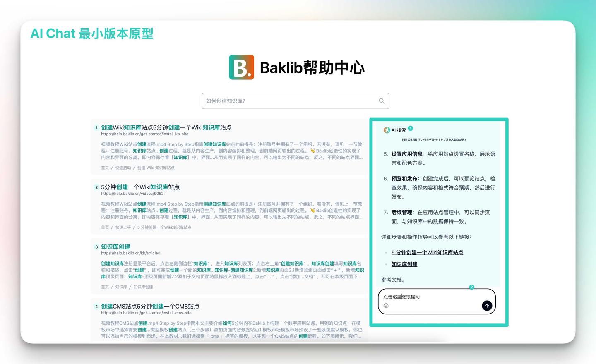Click the bold 后续管理 step in the AI answer
This screenshot has width=596, height=364.
tap(402, 212)
